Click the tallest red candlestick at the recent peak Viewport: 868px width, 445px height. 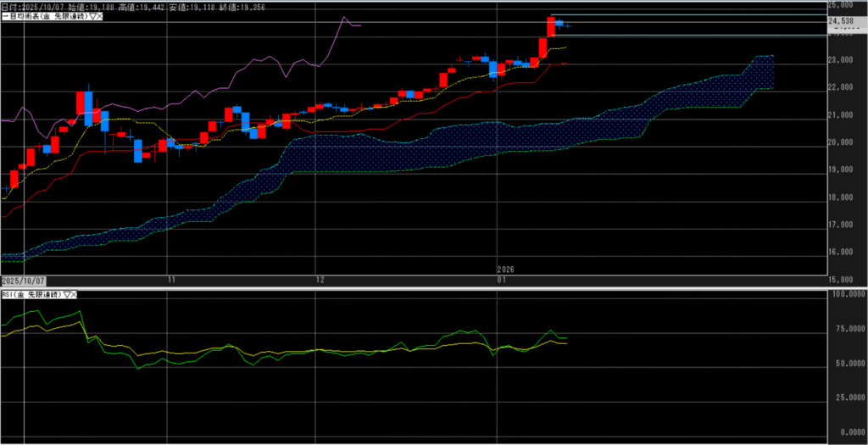click(x=551, y=26)
